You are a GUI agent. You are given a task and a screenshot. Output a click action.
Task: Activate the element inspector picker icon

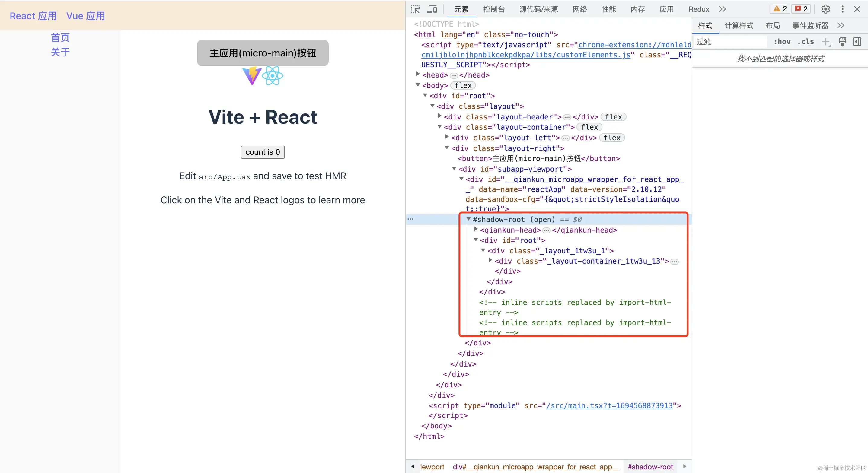pos(416,9)
